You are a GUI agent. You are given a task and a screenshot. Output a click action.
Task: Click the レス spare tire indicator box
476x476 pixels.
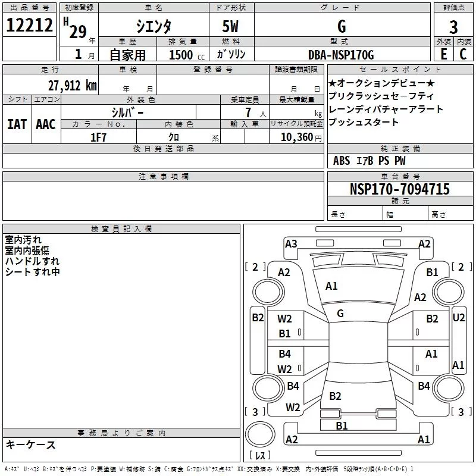coord(260,456)
